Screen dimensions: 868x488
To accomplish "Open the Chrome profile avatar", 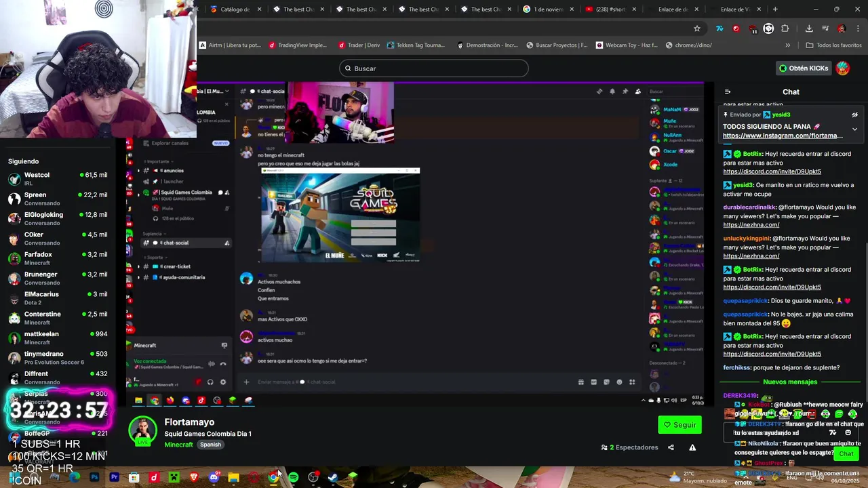I will tap(842, 28).
